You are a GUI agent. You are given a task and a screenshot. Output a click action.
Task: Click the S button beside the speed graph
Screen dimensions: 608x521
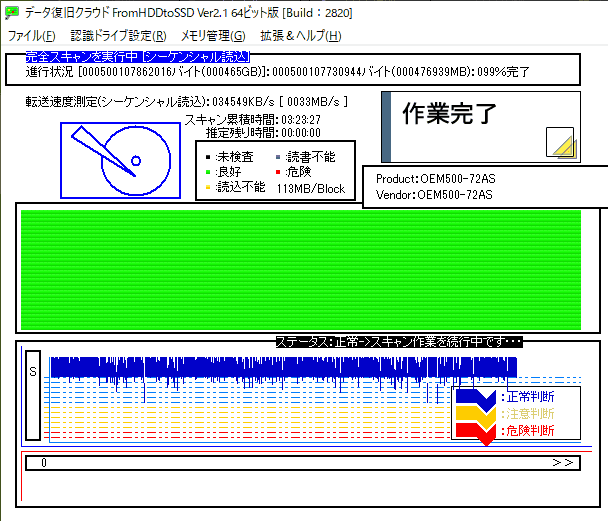coord(33,395)
